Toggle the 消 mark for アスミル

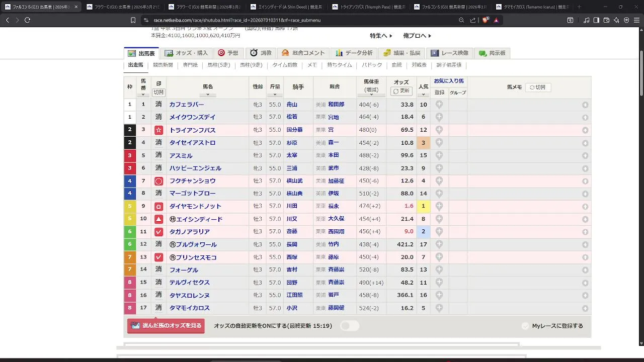(158, 155)
